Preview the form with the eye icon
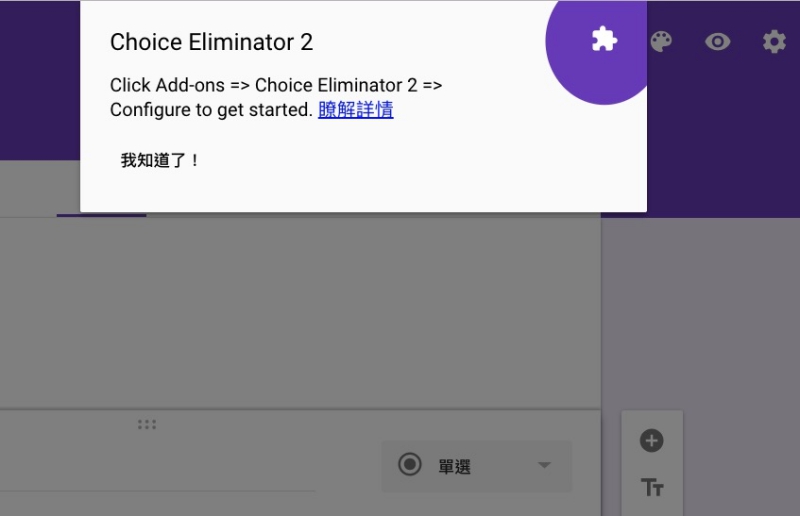Screen dimensions: 800x516 717,41
